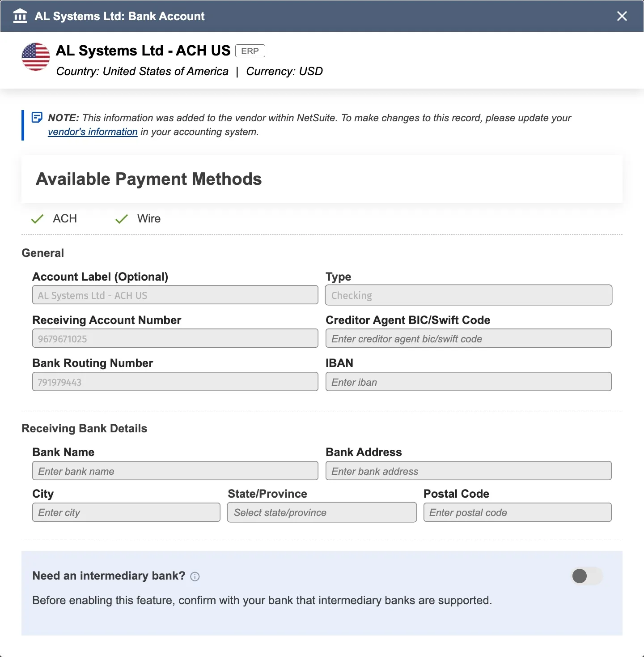Screen dimensions: 644x657
Task: Focus the IBAN input field
Action: (x=469, y=382)
